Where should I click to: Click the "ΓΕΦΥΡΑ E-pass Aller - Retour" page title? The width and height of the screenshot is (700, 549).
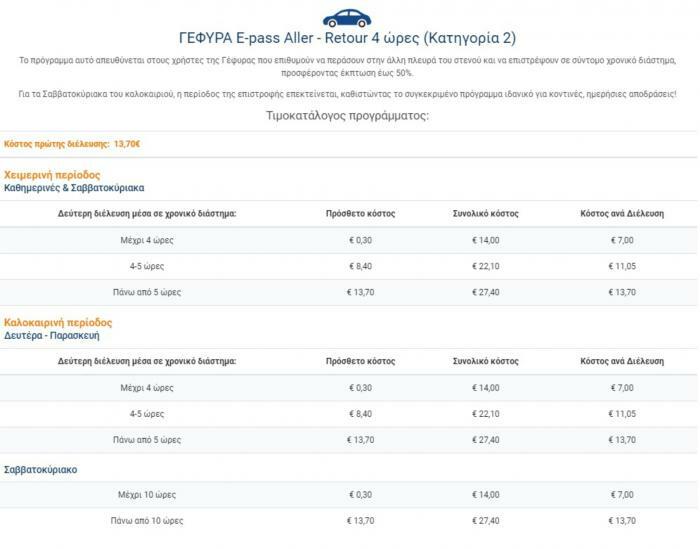click(x=348, y=39)
